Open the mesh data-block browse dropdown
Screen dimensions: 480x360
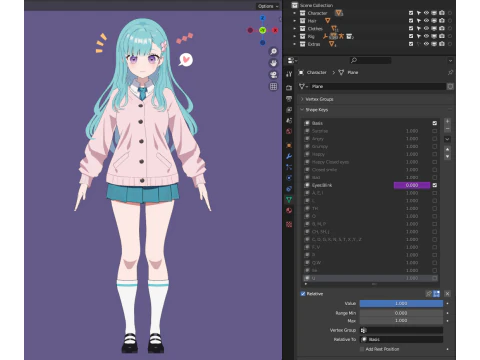pyautogui.click(x=303, y=86)
